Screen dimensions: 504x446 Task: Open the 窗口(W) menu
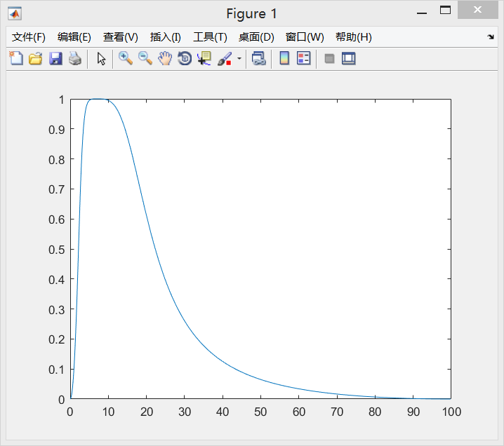pos(305,37)
